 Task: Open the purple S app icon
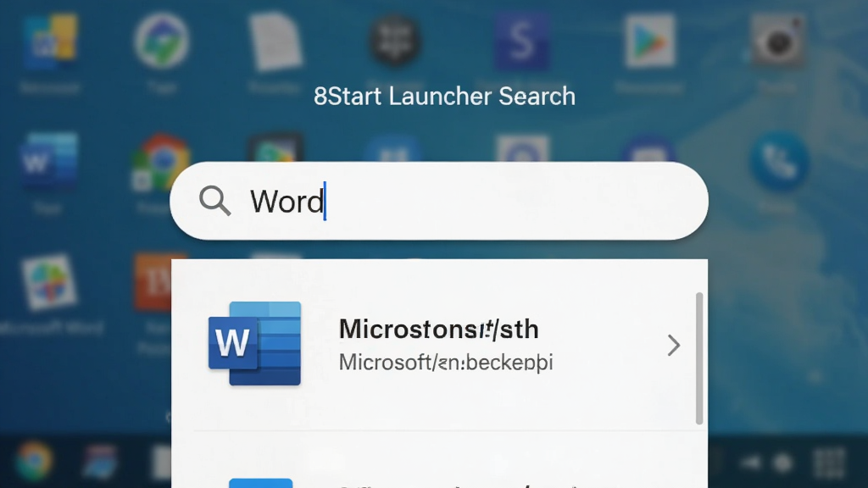pyautogui.click(x=521, y=41)
